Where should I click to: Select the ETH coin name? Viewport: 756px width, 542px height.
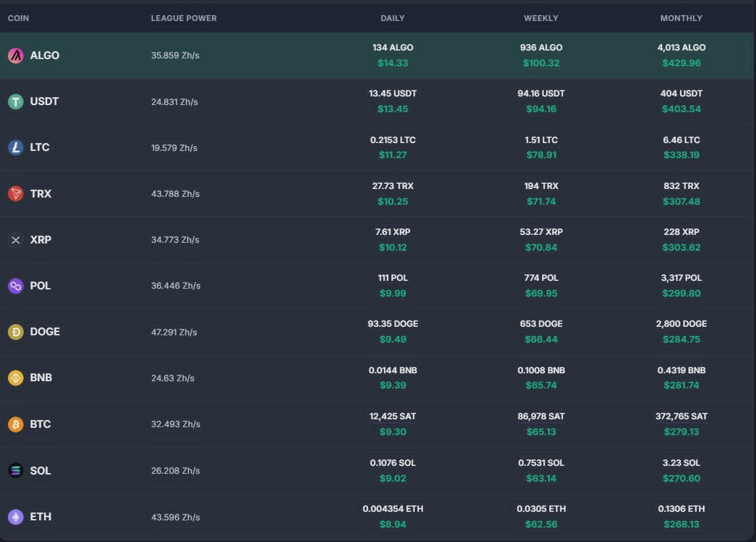coord(41,516)
